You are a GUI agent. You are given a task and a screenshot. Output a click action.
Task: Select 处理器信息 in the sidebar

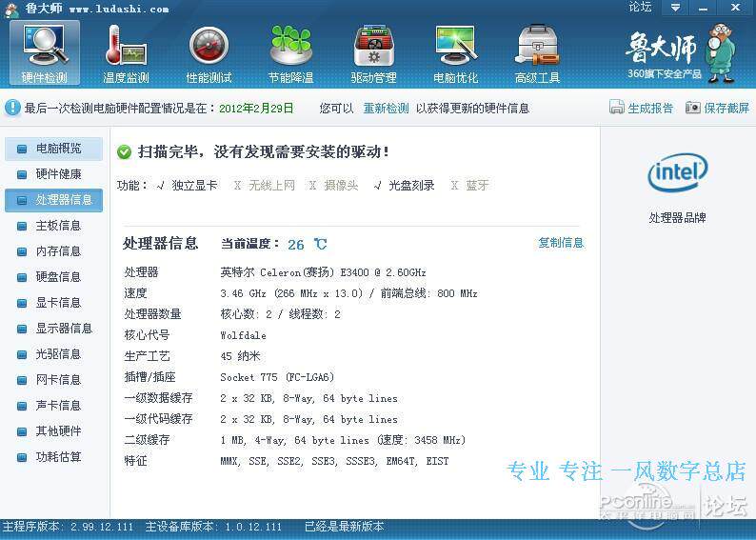(x=53, y=200)
